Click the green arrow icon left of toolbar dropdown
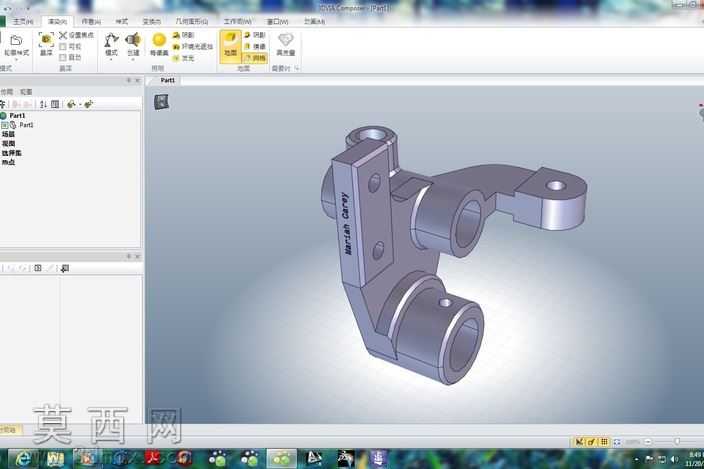This screenshot has height=469, width=704. point(71,105)
